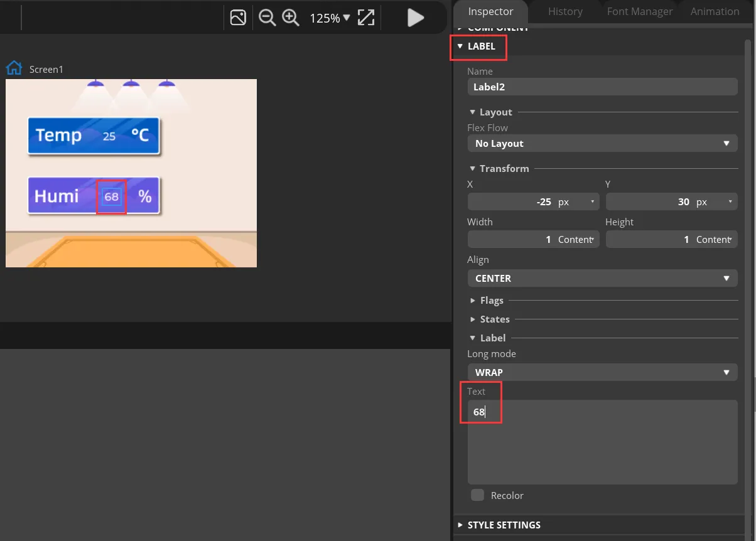Expand the STYLE SETTINGS section
Viewport: 756px width, 541px height.
(x=504, y=525)
